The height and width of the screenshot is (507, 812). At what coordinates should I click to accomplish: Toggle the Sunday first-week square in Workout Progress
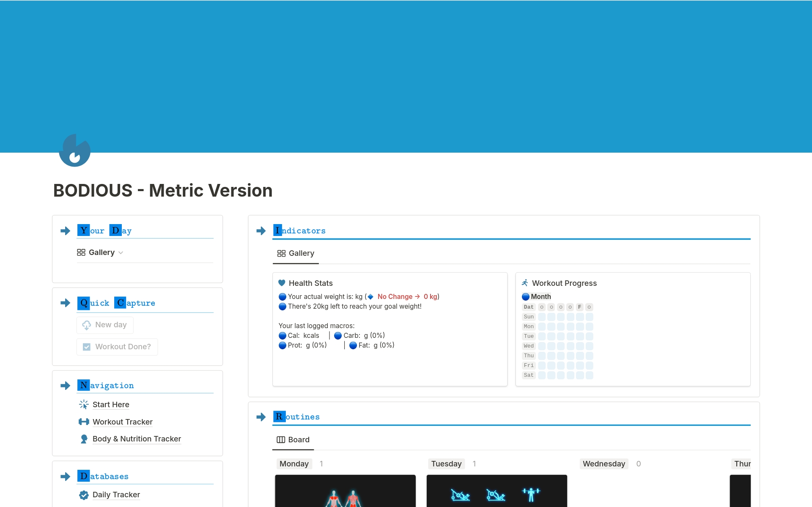tap(542, 317)
